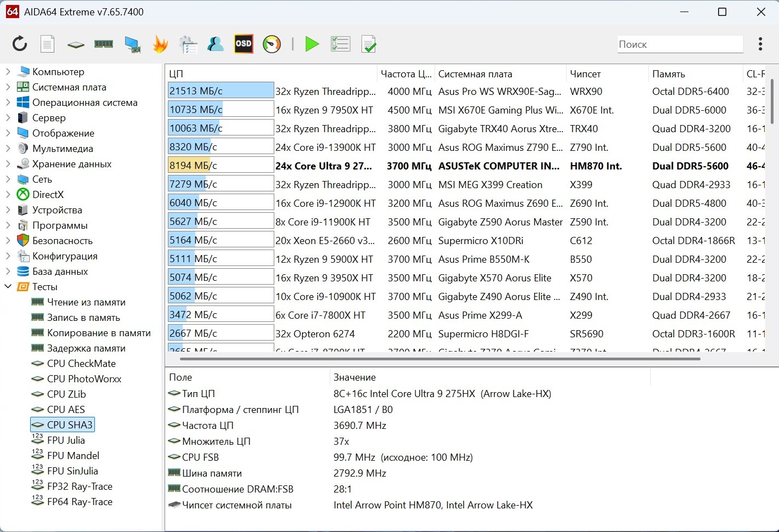
Task: Open the checklist results icon
Action: click(340, 44)
